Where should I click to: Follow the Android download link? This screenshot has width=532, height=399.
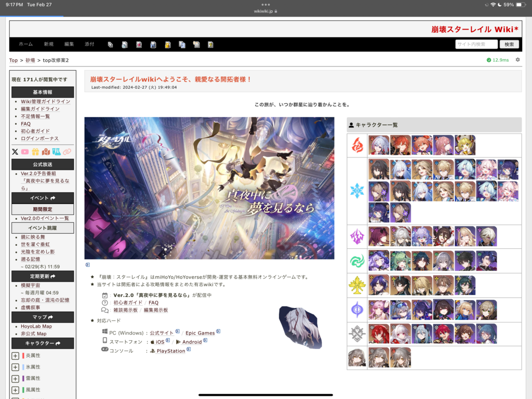coord(192,342)
